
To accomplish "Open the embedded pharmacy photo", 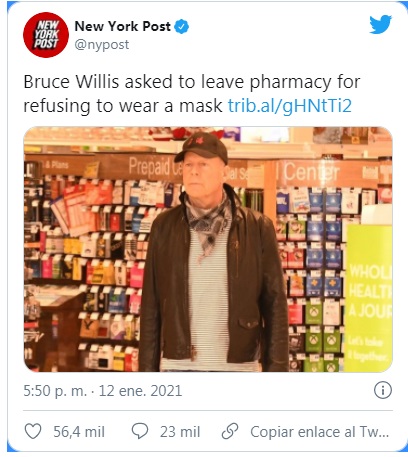I will click(208, 249).
